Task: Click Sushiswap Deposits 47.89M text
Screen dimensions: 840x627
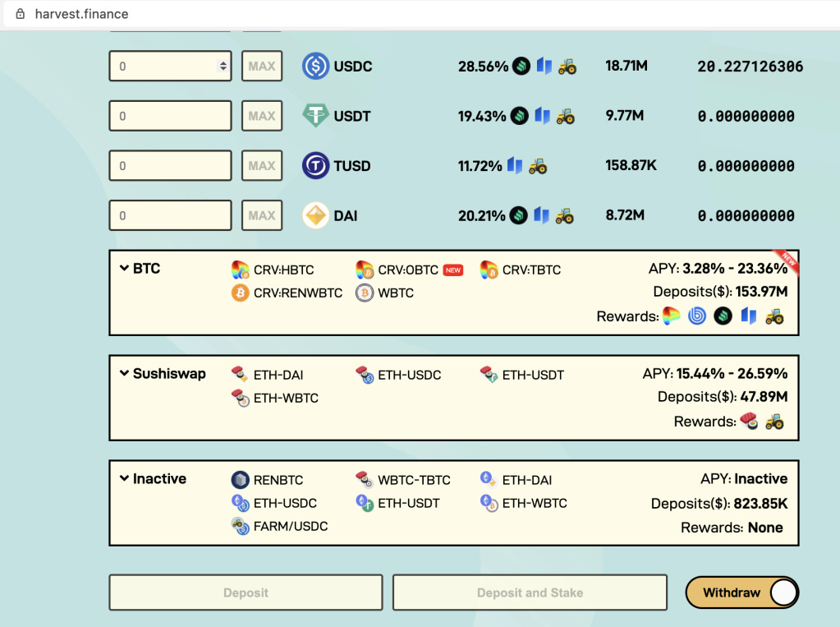Action: pos(723,396)
